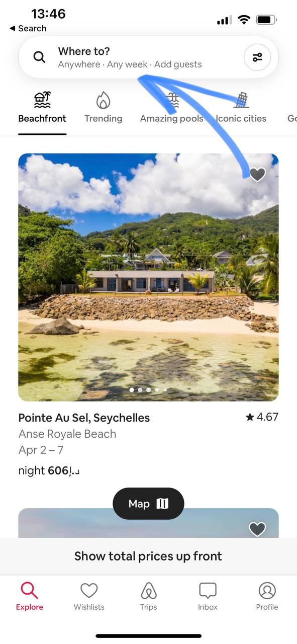The image size is (297, 644).
Task: Select the Trending flame icon
Action: click(x=103, y=100)
